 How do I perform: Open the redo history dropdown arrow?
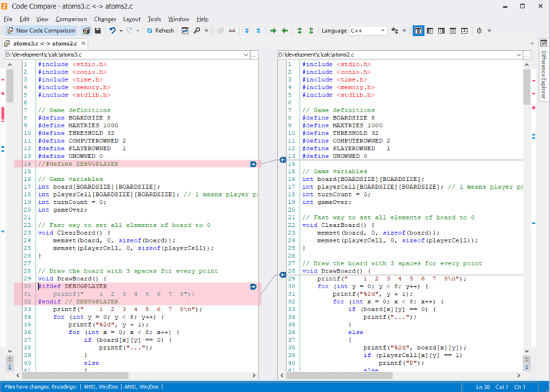click(x=137, y=31)
